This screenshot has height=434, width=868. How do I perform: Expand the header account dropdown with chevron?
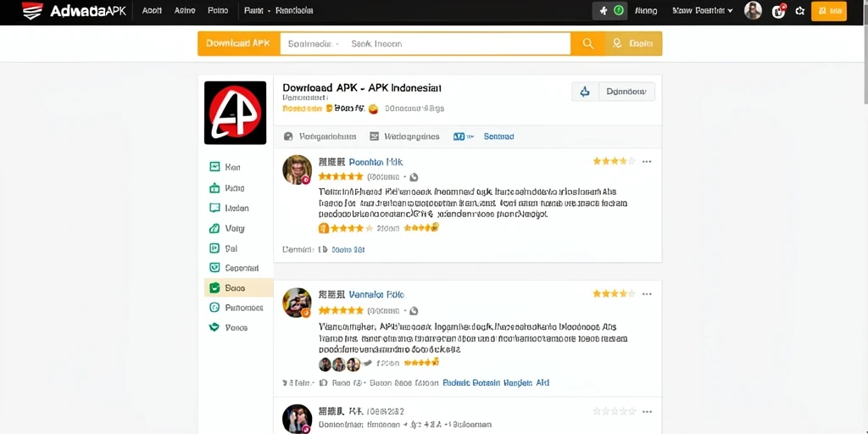(x=703, y=10)
